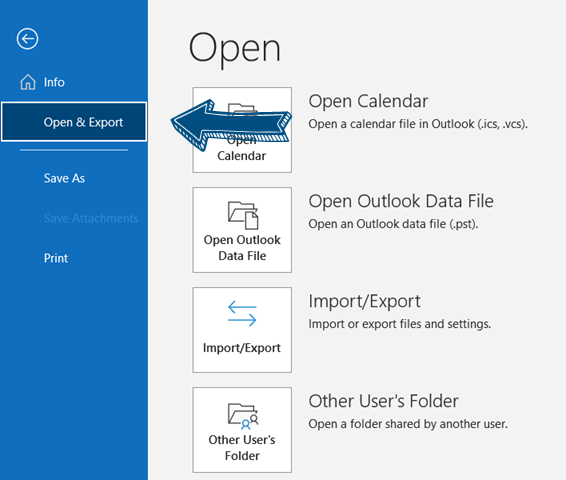Go to the Info text label
The image size is (566, 480).
pyautogui.click(x=54, y=82)
